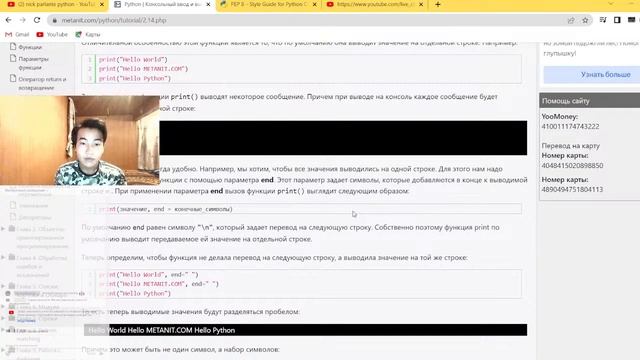Close the metanit Python tutorial tab
Viewport: 640px width, 360px height.
coord(208,4)
